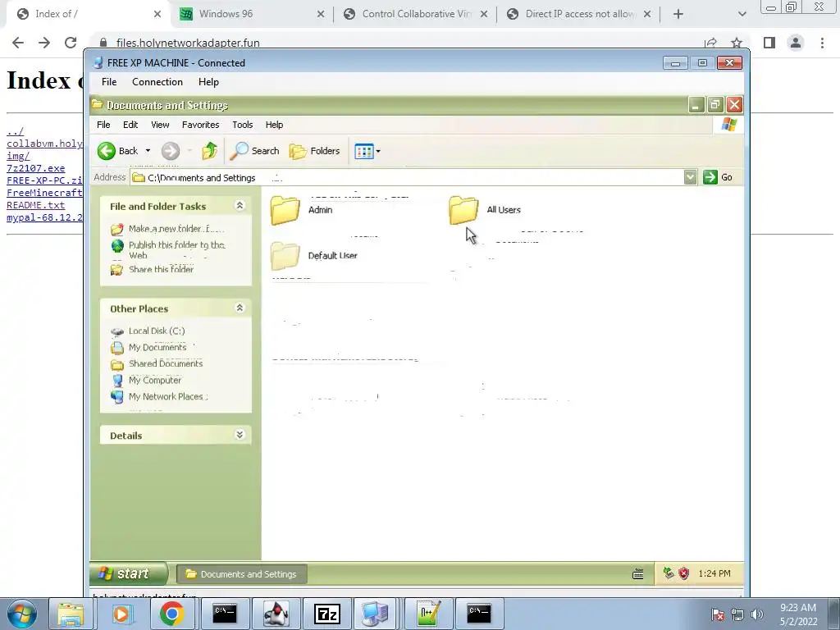Open the Back history dropdown arrow
Image resolution: width=840 pixels, height=630 pixels.
coord(148,151)
